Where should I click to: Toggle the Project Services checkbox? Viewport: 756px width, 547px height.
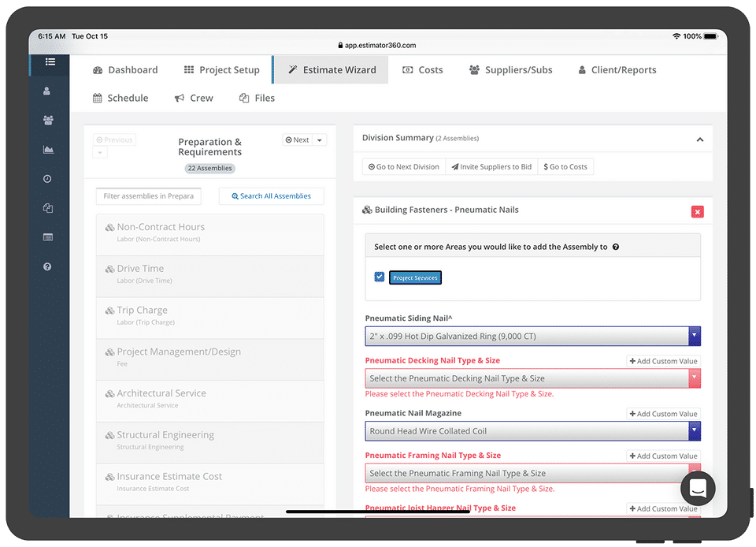coord(380,277)
